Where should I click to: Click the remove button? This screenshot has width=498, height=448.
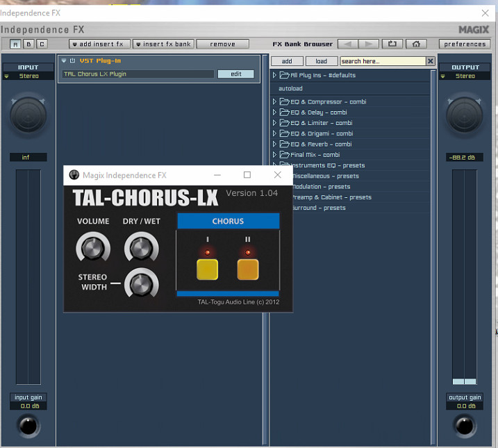pyautogui.click(x=222, y=44)
